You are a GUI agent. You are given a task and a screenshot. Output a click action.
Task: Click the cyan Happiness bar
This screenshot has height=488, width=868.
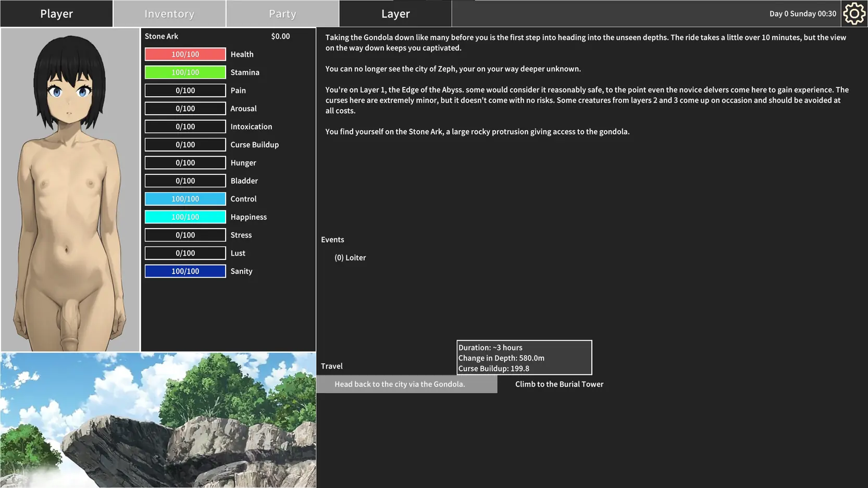coord(185,217)
